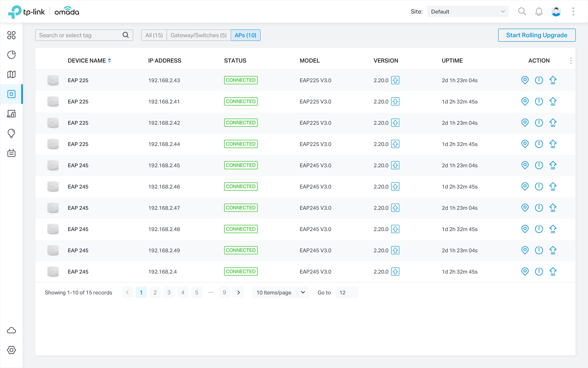The width and height of the screenshot is (588, 368).
Task: Reboot the AP at 192.168.2.43
Action: pos(539,80)
